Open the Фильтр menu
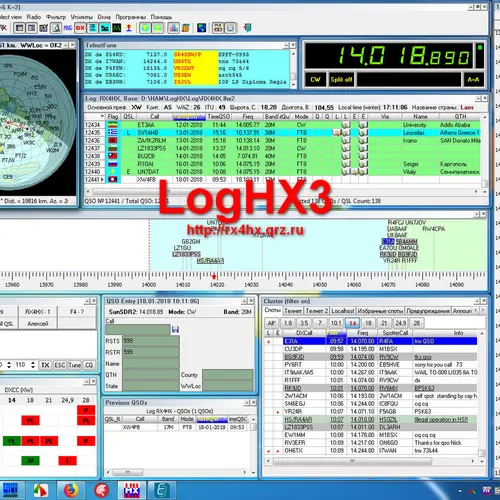 [56, 17]
